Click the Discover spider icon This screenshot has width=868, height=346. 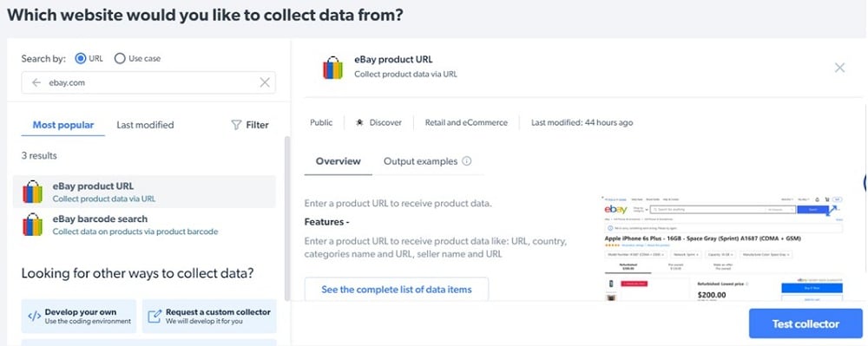click(359, 122)
